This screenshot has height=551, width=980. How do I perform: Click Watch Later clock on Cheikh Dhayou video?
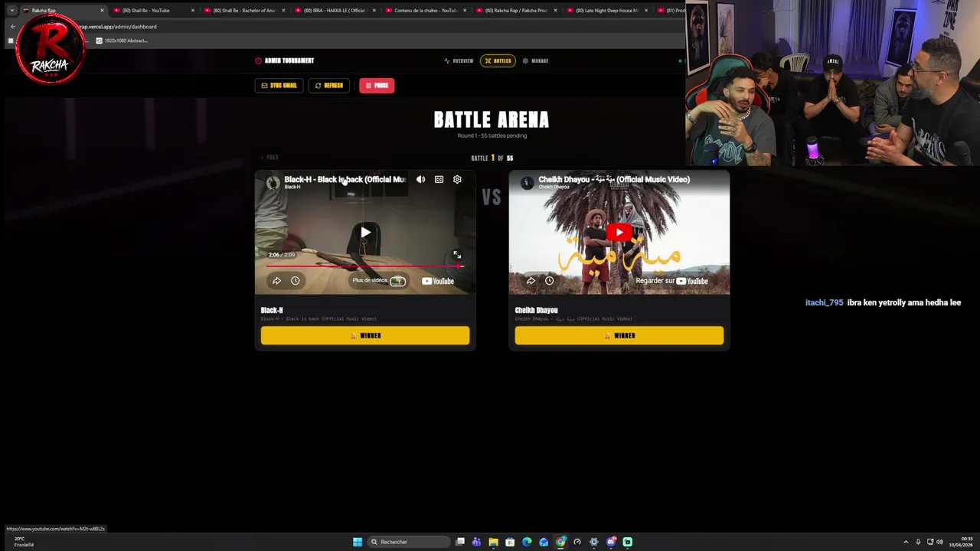(x=549, y=281)
